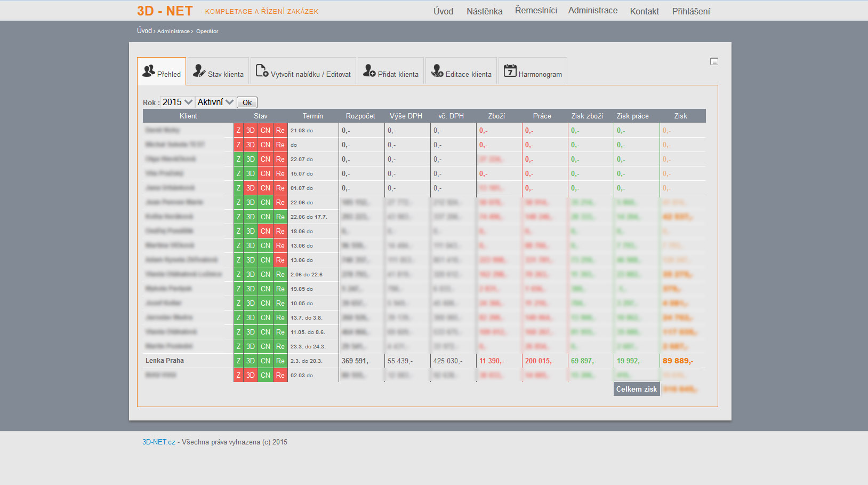Click the Přehled tab people icon

point(149,70)
